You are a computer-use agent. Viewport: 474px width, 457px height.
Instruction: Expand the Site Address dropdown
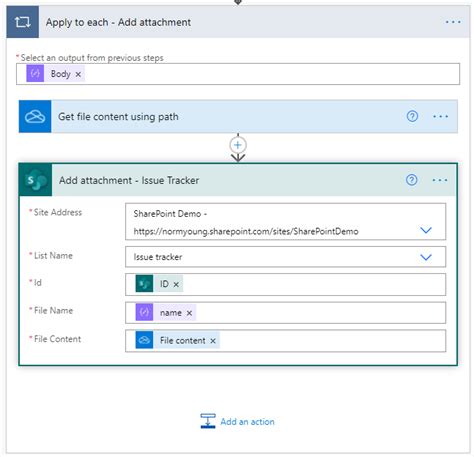tap(426, 230)
